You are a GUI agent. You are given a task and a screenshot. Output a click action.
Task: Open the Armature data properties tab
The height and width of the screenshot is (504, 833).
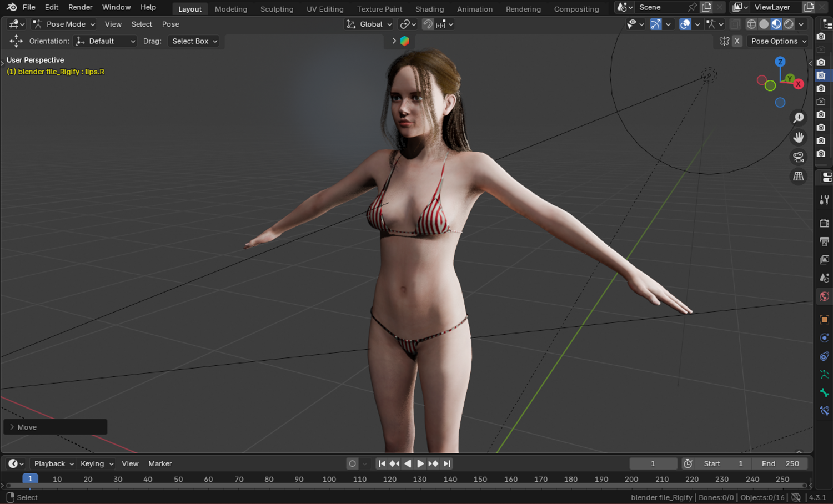[825, 375]
